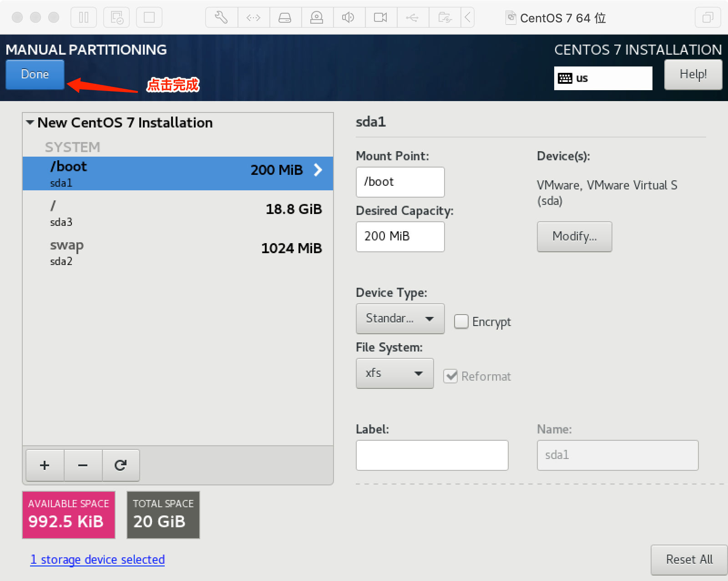This screenshot has height=581, width=728.
Task: Click the keyboard layout icon
Action: click(x=565, y=78)
